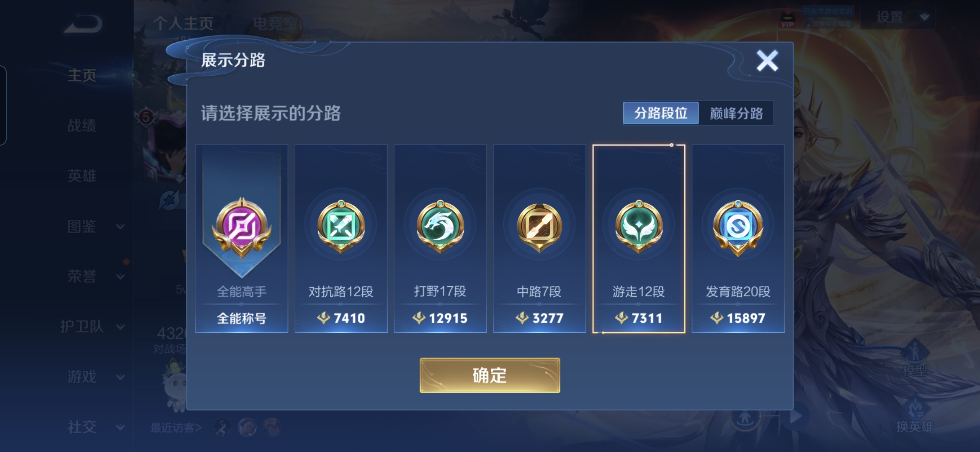Choose the 对抗路12段 crossed-swords badge
The height and width of the screenshot is (452, 980).
341,226
